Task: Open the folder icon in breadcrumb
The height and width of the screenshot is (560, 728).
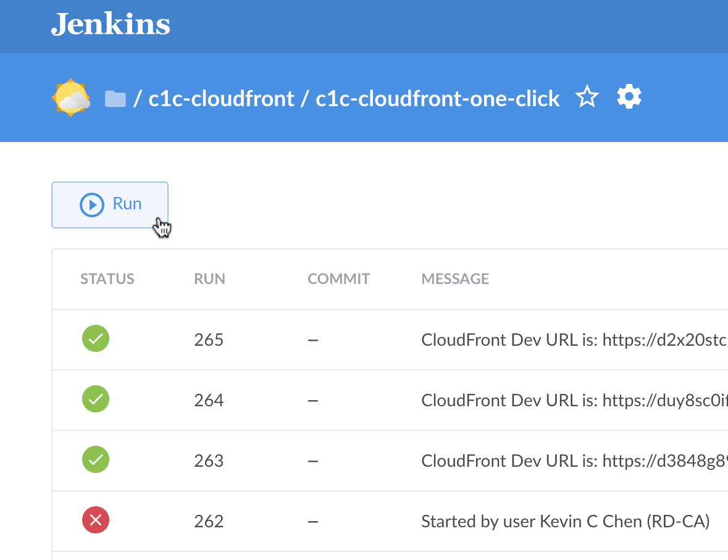Action: click(x=115, y=98)
